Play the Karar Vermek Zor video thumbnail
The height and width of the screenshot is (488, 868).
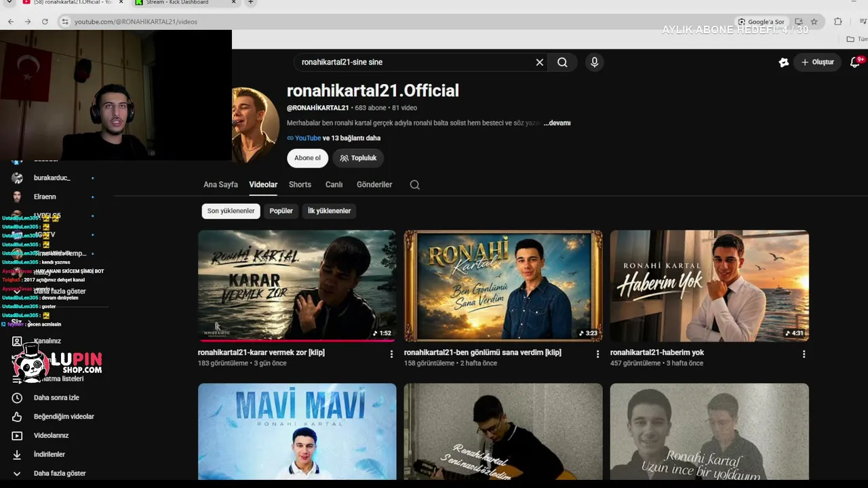297,285
